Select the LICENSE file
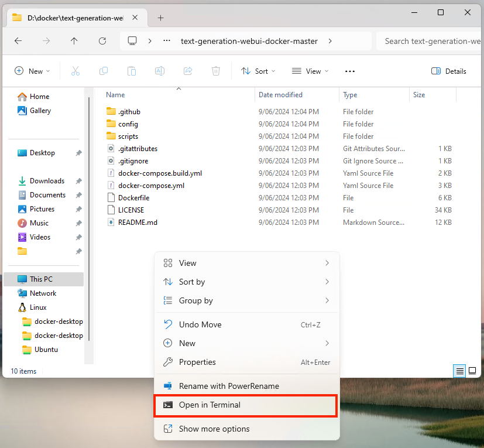The height and width of the screenshot is (448, 484). click(131, 210)
